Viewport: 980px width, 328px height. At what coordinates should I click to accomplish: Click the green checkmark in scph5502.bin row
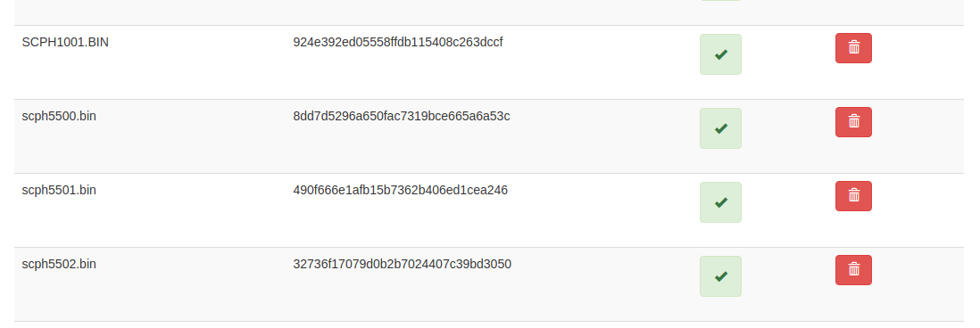(x=720, y=276)
